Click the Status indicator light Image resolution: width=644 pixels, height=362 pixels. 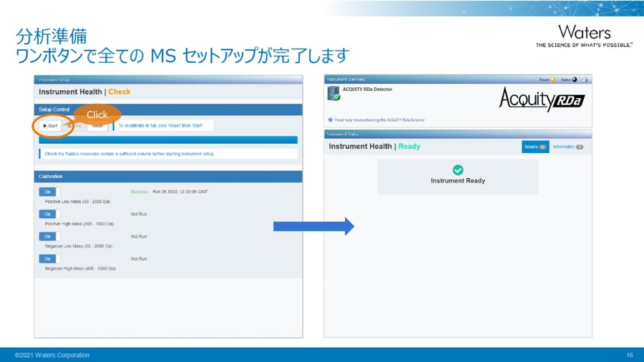pyautogui.click(x=574, y=79)
